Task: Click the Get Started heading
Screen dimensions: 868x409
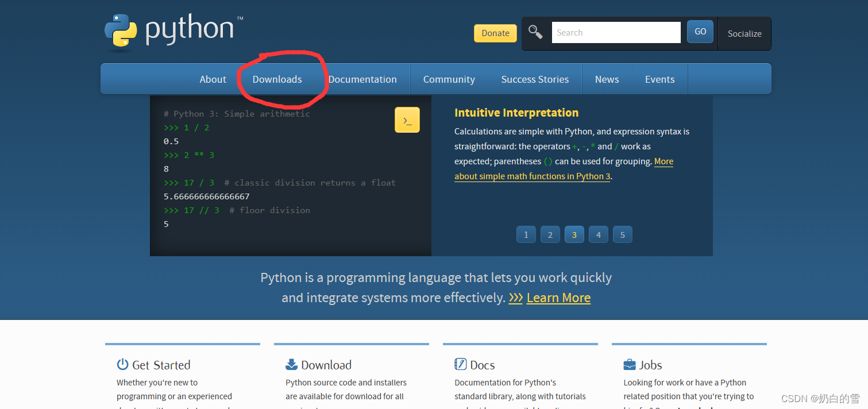Action: 161,365
